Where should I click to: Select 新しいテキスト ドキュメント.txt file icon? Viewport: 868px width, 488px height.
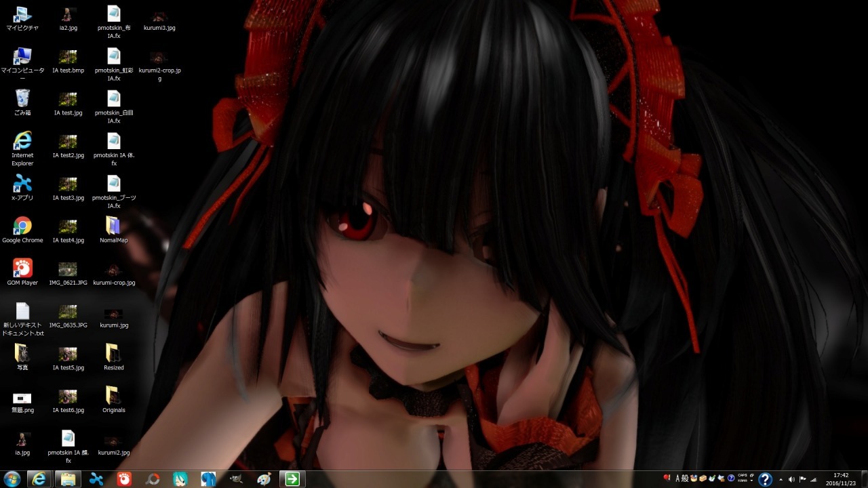(x=22, y=319)
